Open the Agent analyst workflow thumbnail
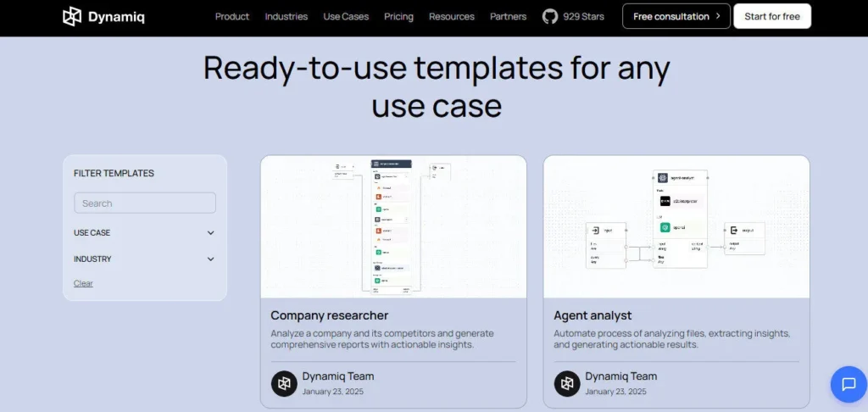 coord(676,226)
